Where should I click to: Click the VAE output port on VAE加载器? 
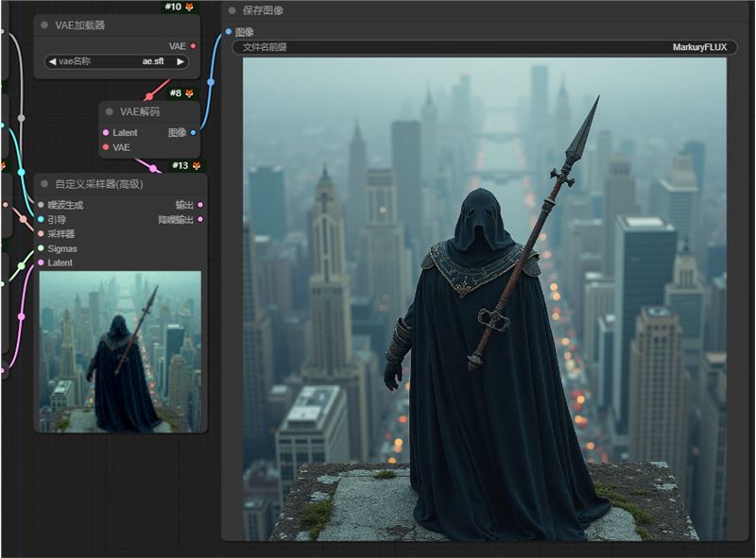tap(194, 45)
